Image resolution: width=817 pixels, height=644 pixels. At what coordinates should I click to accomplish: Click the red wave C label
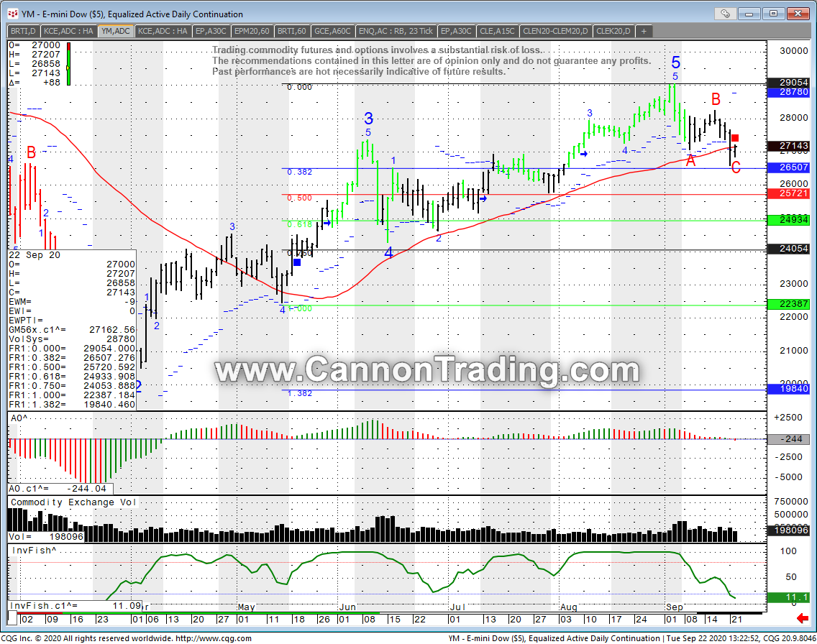pyautogui.click(x=735, y=167)
